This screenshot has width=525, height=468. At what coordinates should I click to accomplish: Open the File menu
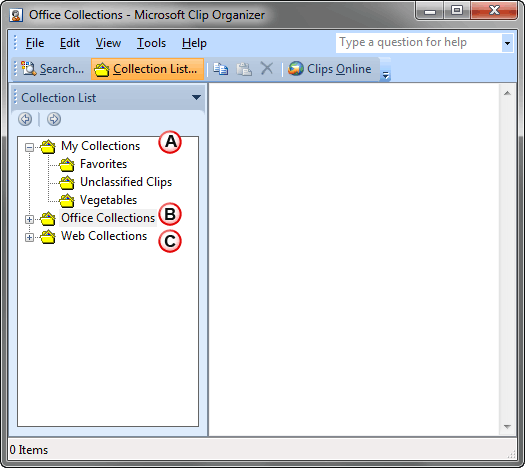35,43
